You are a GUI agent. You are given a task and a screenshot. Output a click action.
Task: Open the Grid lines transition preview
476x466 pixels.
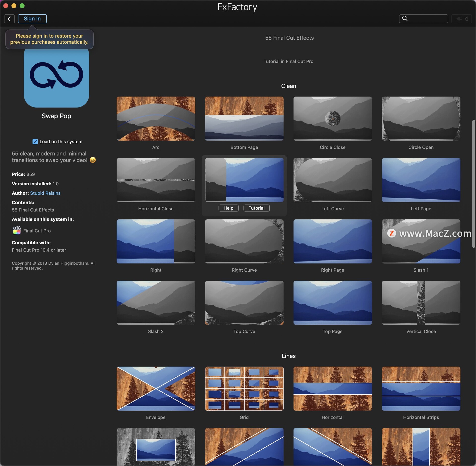coord(244,388)
